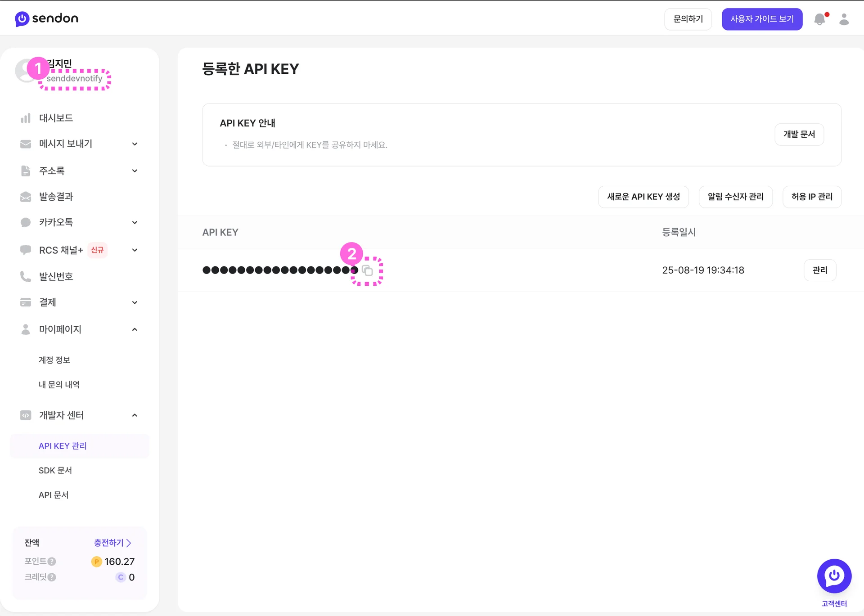
Task: Click the user profile icon in header
Action: pos(844,19)
